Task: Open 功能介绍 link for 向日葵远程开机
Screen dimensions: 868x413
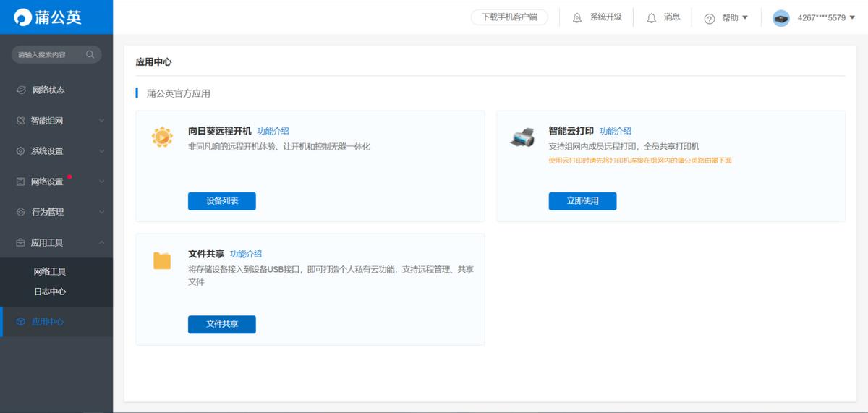Action: (273, 131)
